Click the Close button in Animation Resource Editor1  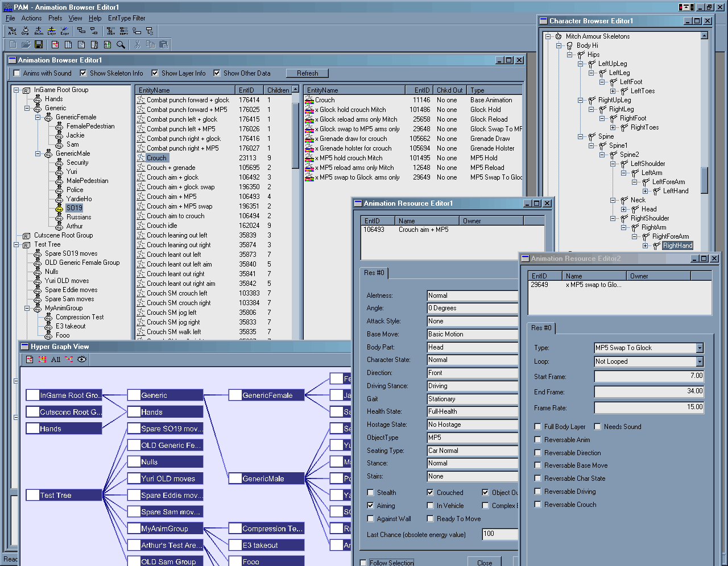(485, 563)
